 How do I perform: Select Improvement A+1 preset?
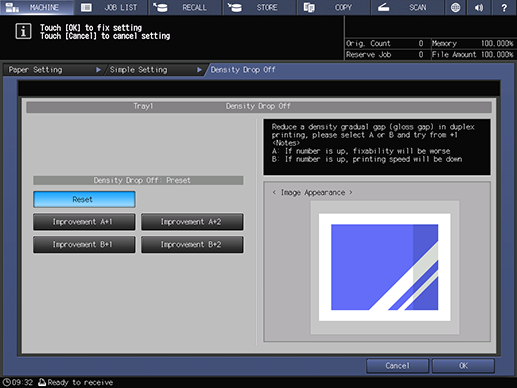[84, 222]
